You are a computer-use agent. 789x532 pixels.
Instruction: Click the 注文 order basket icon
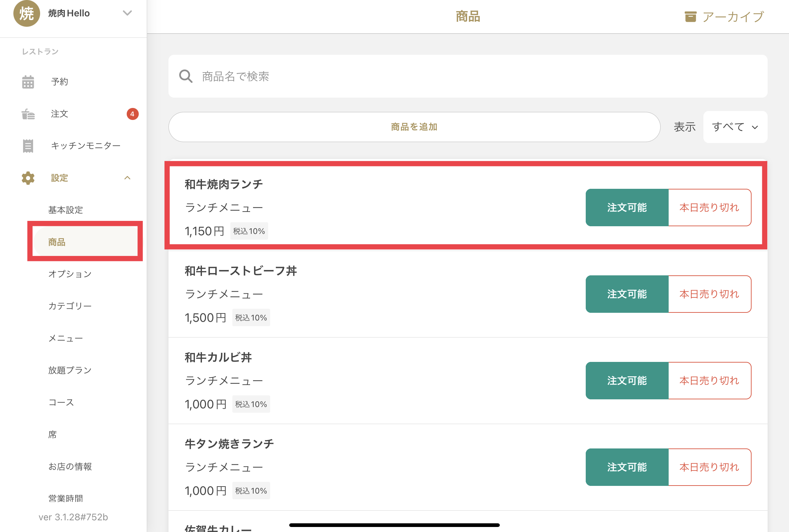28,114
